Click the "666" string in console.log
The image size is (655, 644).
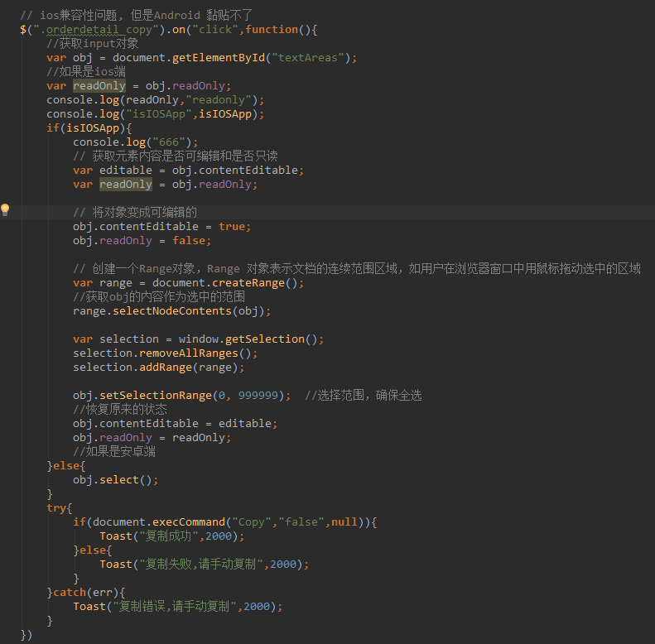(x=169, y=142)
